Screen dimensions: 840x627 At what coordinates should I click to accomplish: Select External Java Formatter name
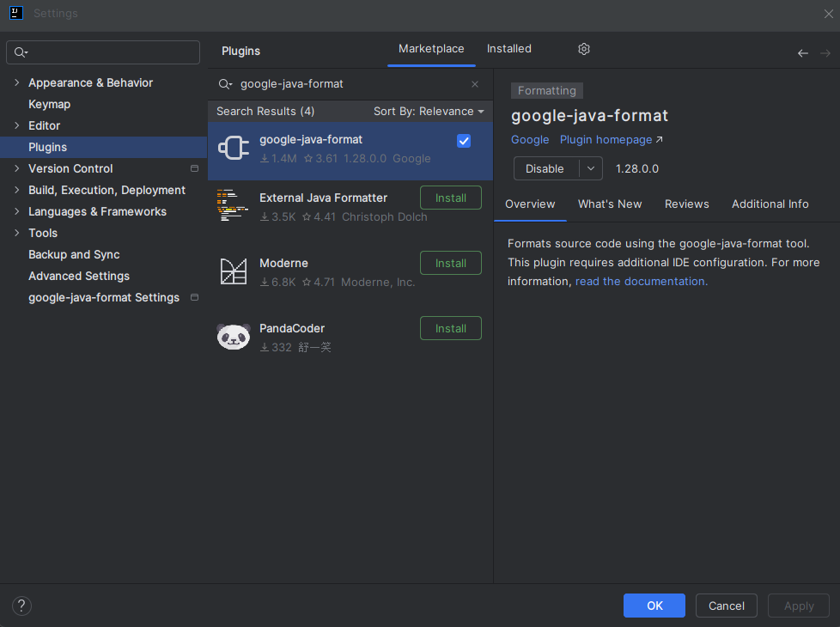click(x=323, y=198)
